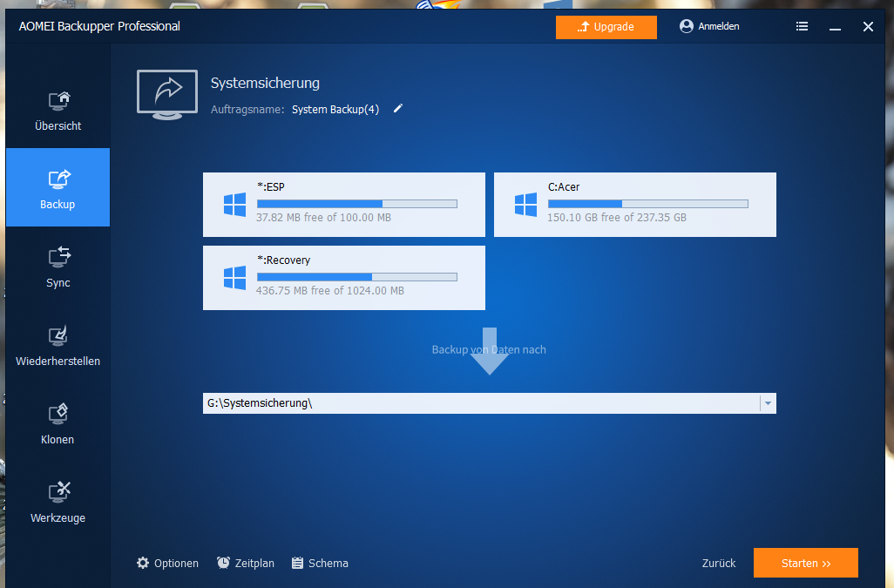The width and height of the screenshot is (894, 588).
Task: Close the AOMEI Backupper window
Action: click(x=868, y=27)
